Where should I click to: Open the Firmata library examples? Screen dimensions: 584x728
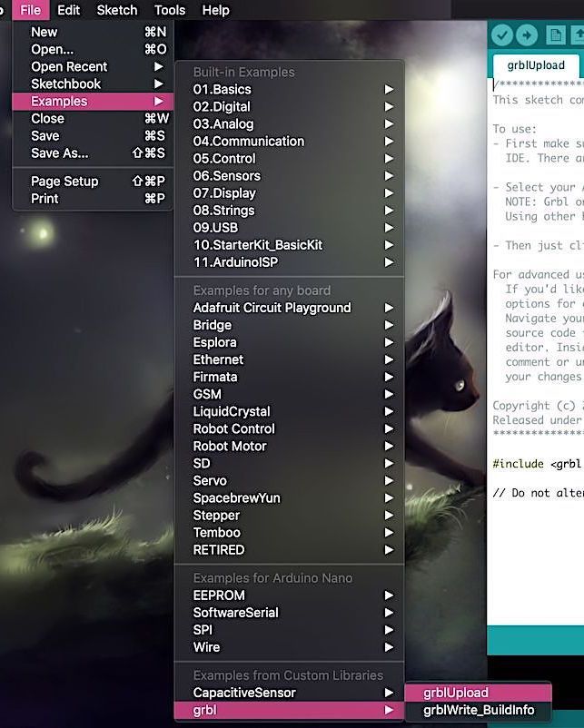pyautogui.click(x=289, y=377)
